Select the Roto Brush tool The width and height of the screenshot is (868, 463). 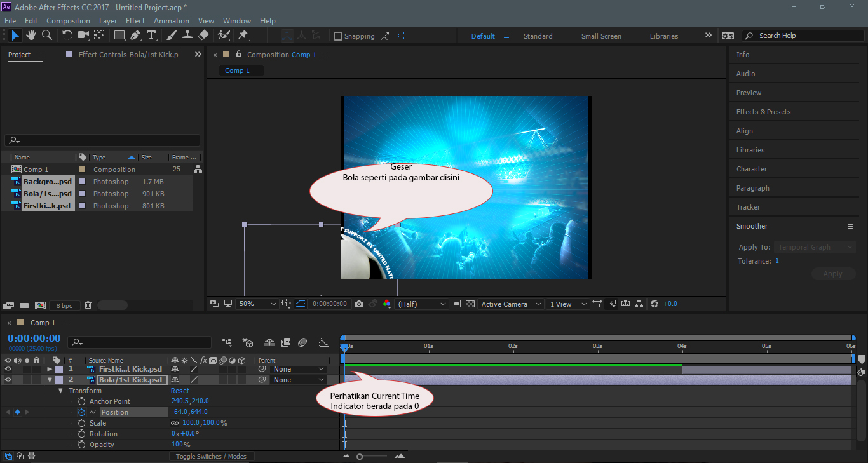tap(225, 36)
